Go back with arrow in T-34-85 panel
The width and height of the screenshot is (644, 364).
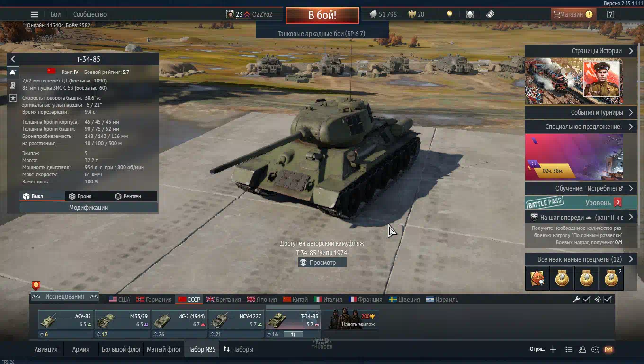point(13,59)
